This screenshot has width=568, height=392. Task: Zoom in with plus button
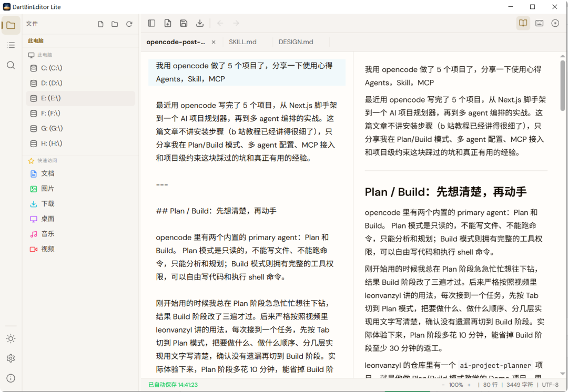click(469, 385)
